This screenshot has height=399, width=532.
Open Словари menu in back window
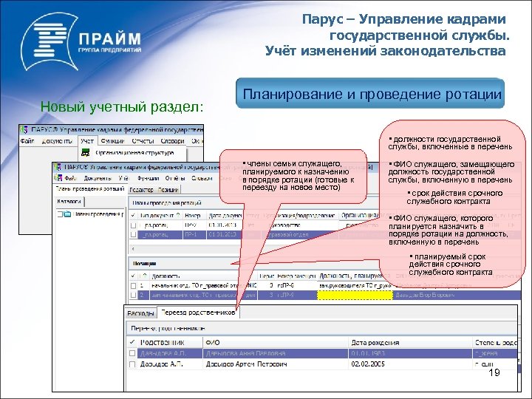click(172, 141)
